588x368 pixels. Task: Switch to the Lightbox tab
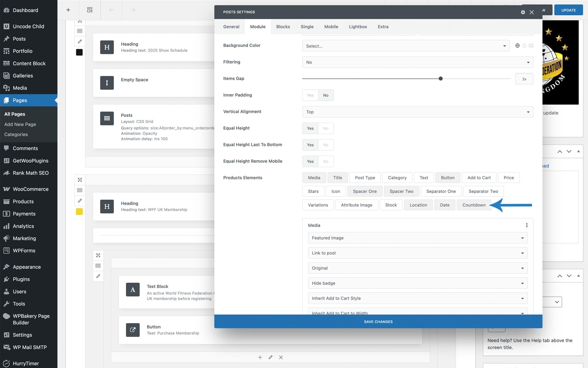click(358, 27)
